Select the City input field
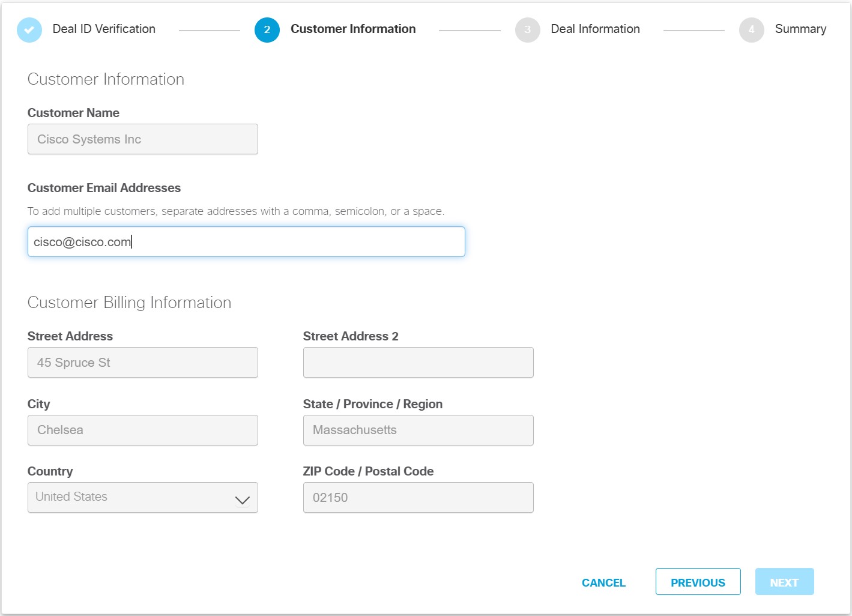This screenshot has height=616, width=852. (x=143, y=430)
